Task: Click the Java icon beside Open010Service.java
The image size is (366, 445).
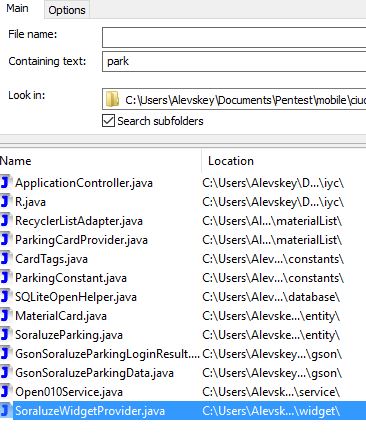Action: [x=6, y=392]
